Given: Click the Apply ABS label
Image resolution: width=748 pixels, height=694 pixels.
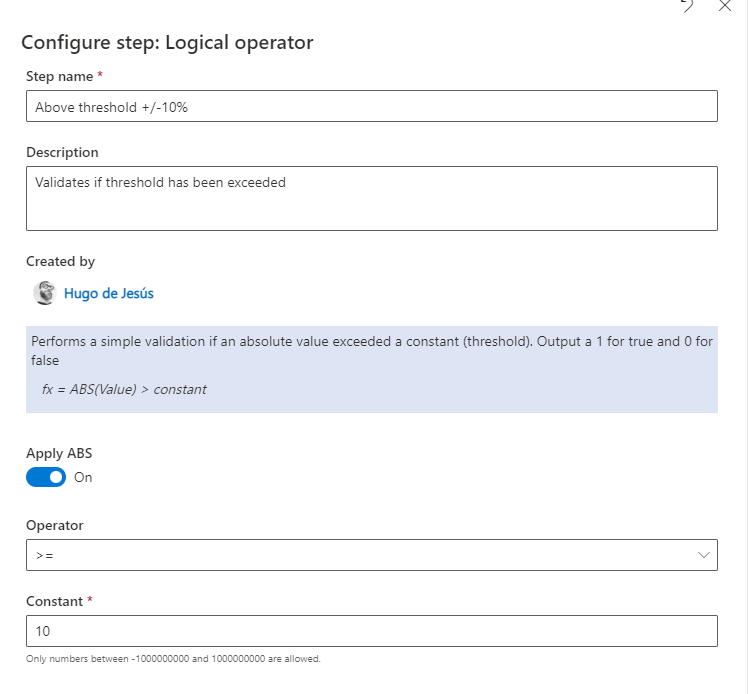Looking at the screenshot, I should tap(59, 453).
